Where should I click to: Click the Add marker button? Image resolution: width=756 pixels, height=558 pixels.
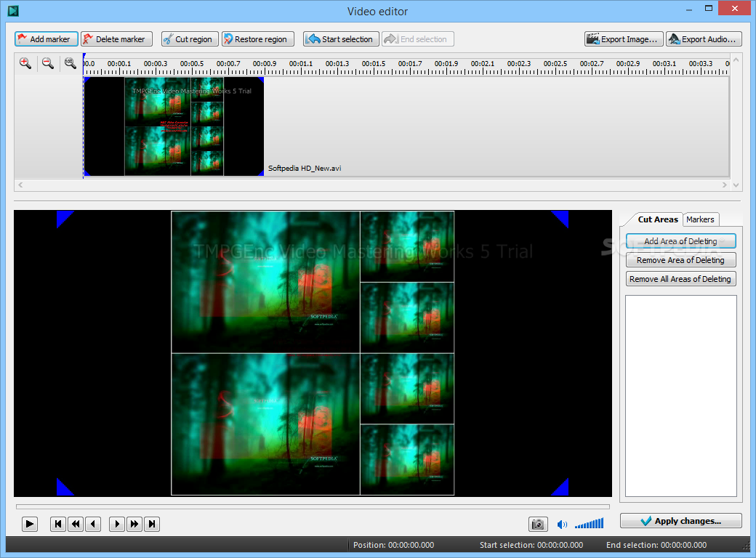pos(47,39)
